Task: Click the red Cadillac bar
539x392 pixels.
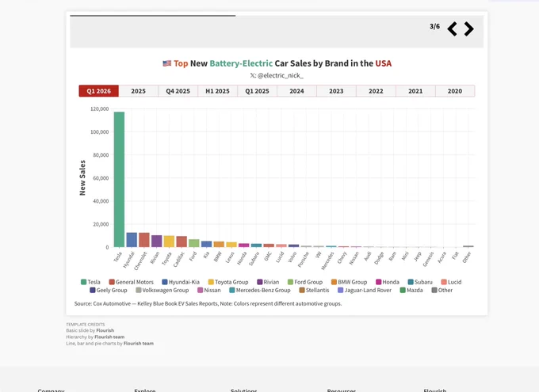Action: pyautogui.click(x=182, y=242)
